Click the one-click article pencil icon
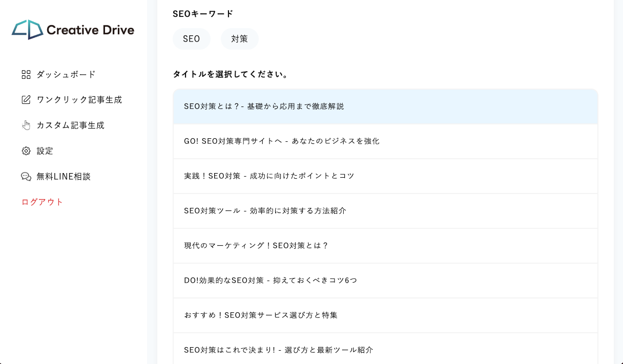This screenshot has width=623, height=364. 26,100
